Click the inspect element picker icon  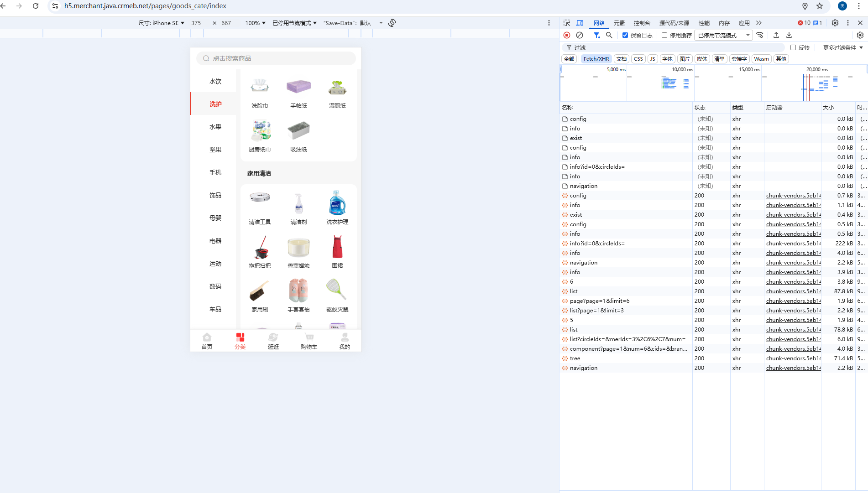coord(567,23)
